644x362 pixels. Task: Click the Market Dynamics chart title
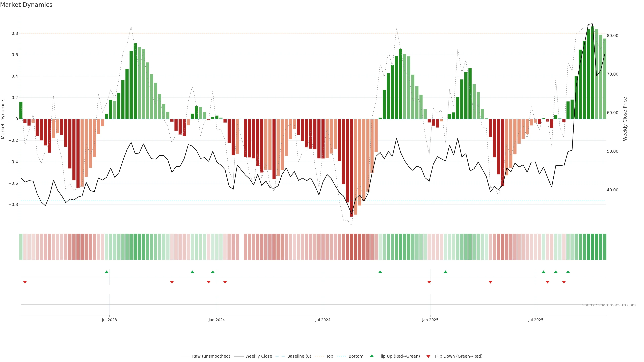pyautogui.click(x=26, y=5)
